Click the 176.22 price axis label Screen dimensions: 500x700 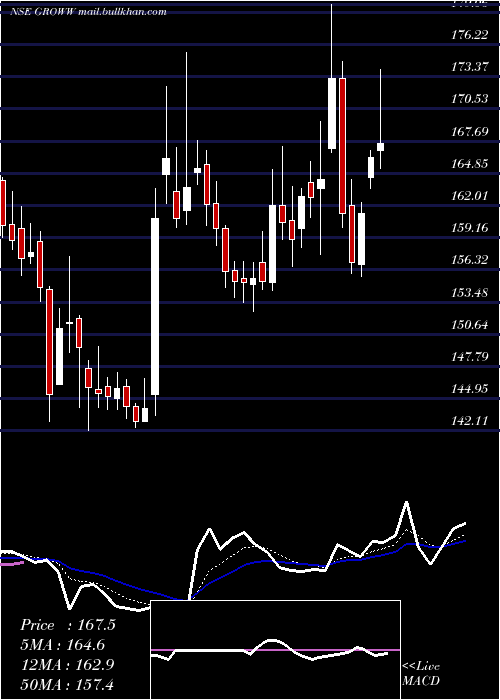[x=469, y=34]
